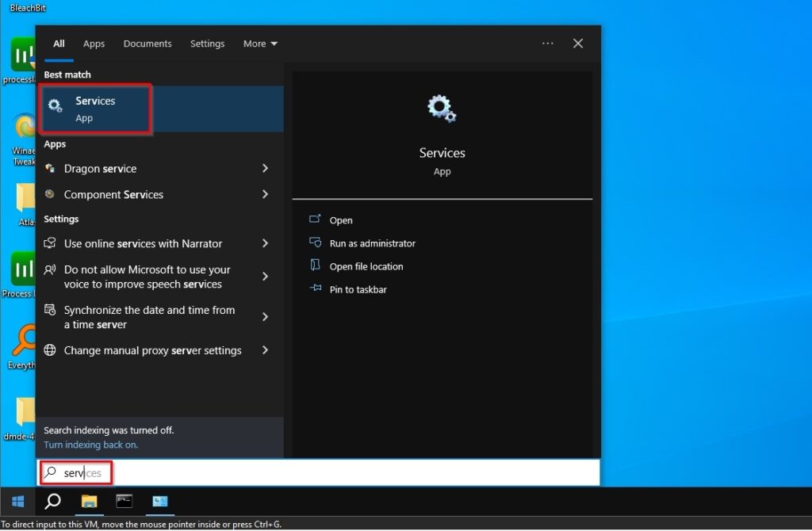Open the Command Prompt taskbar icon
The width and height of the screenshot is (812, 531).
coord(124,502)
